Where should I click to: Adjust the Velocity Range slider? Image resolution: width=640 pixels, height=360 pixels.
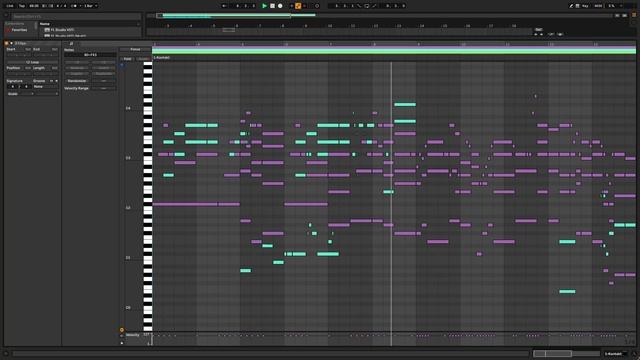click(x=104, y=88)
